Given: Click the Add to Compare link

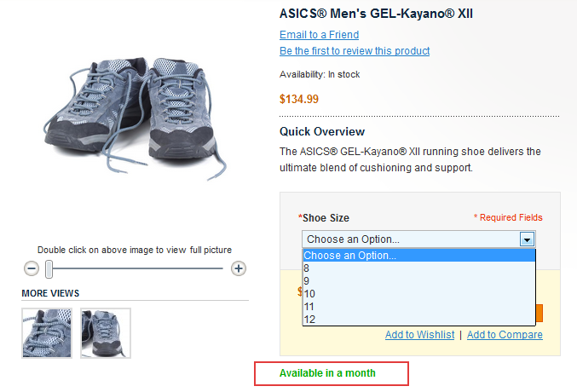Looking at the screenshot, I should pos(505,335).
